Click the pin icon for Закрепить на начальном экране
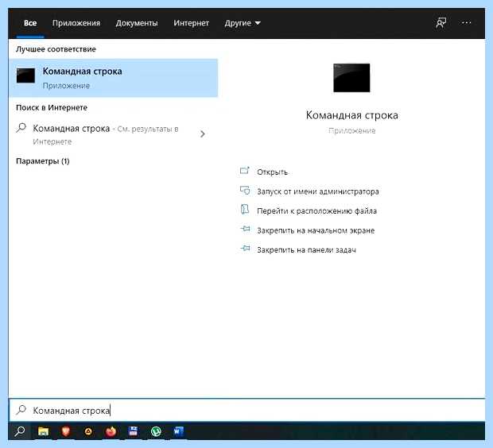The width and height of the screenshot is (493, 448). click(x=245, y=230)
